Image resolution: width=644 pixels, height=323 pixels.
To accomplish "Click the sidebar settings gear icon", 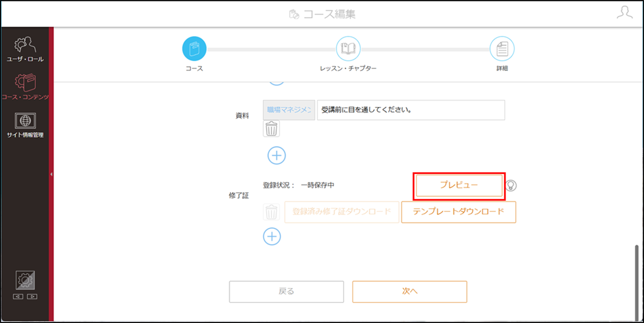I will coord(25,281).
